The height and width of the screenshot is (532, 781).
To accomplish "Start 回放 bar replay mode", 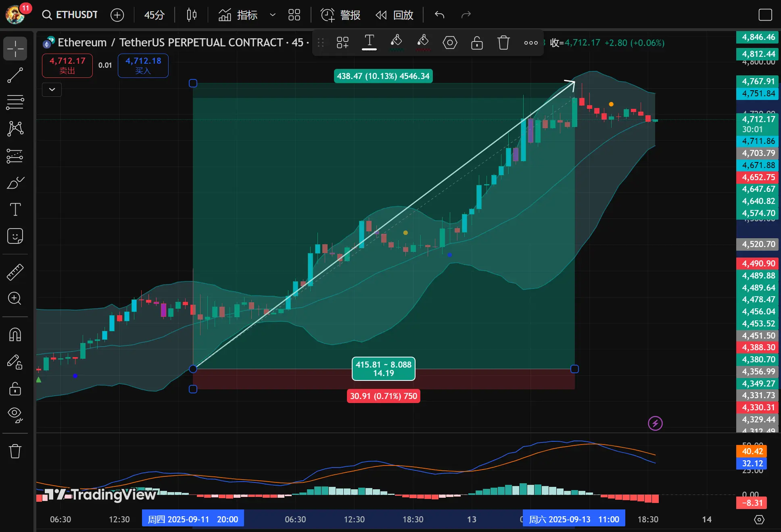I will [395, 15].
